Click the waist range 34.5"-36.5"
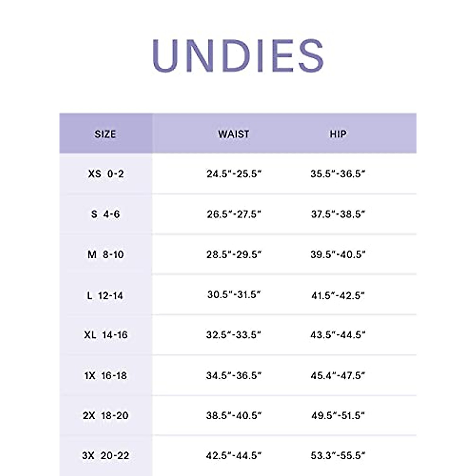Screen dimensions: 476x476 coord(234,375)
